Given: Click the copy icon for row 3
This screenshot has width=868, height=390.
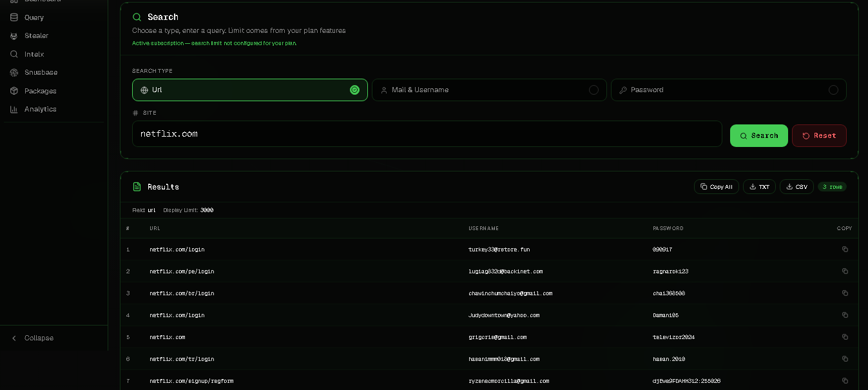Looking at the screenshot, I should click(845, 293).
